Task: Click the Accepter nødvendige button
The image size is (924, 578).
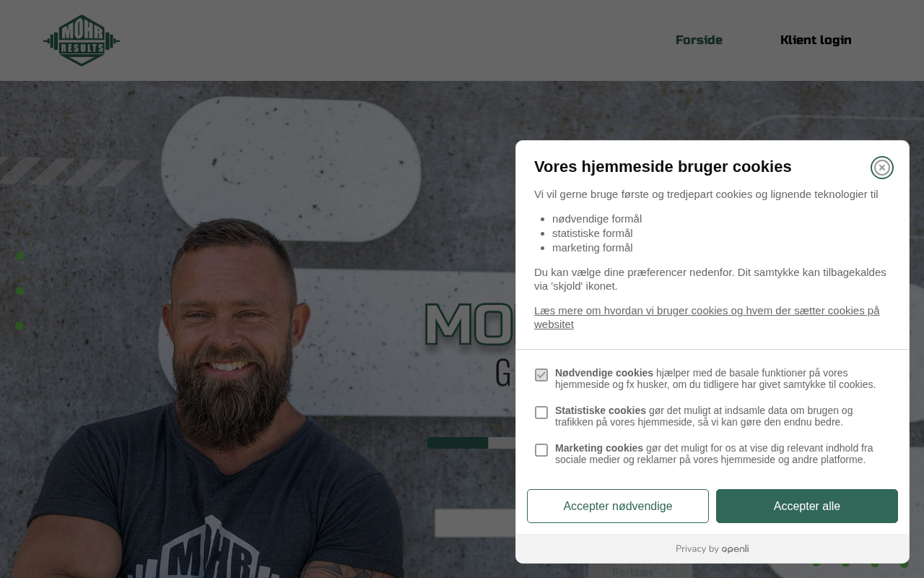Action: coord(618,506)
